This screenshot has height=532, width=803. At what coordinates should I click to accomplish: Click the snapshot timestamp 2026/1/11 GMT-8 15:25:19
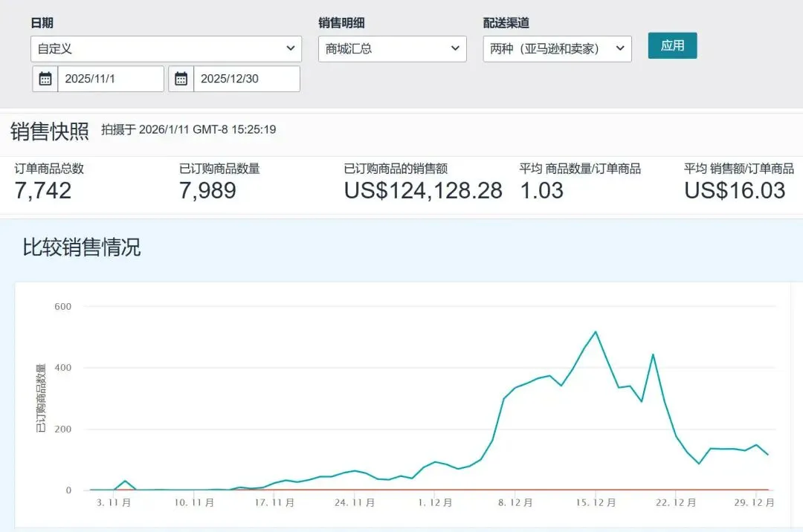(x=207, y=129)
